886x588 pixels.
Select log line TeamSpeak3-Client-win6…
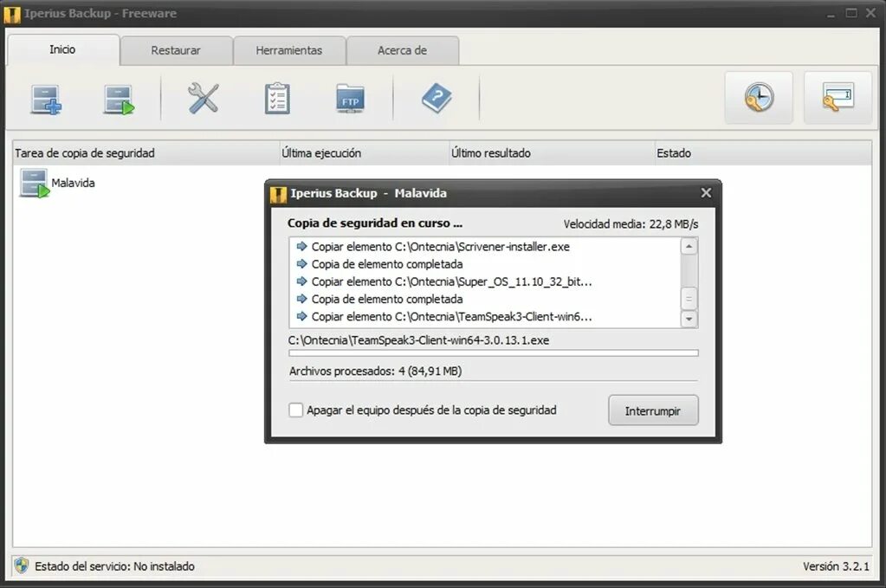(x=444, y=317)
